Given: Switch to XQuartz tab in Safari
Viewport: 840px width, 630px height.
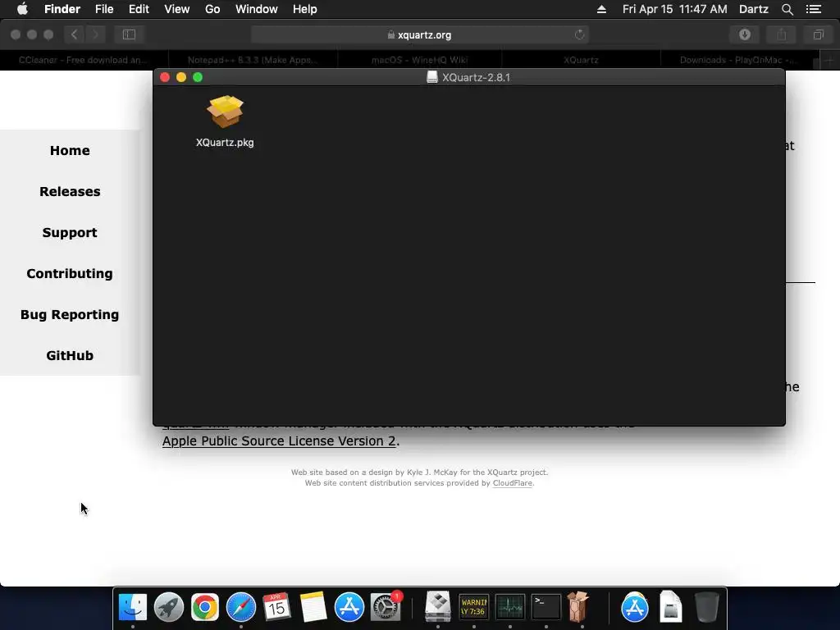Looking at the screenshot, I should coord(582,60).
